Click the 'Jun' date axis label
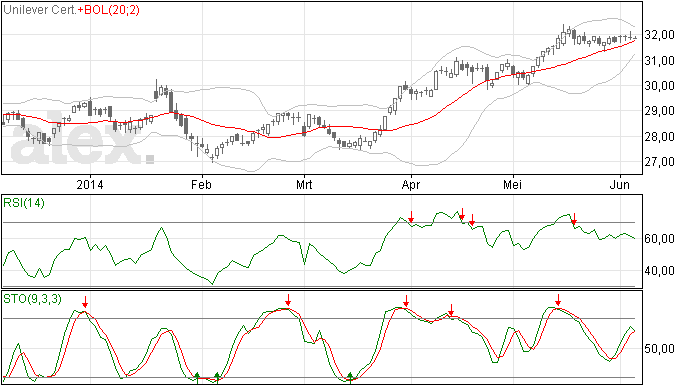Screen dimensions: 690x387 click(620, 184)
